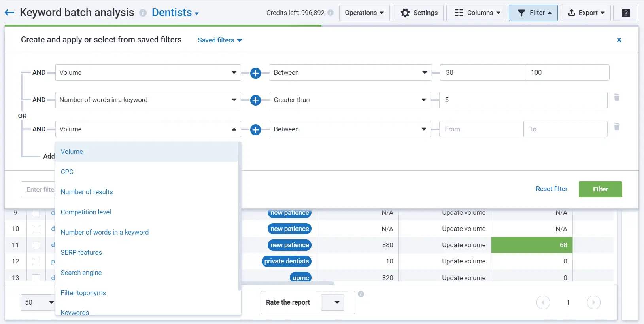Select Competition level in the dropdown list
Viewport: 644px width, 324px height.
86,212
